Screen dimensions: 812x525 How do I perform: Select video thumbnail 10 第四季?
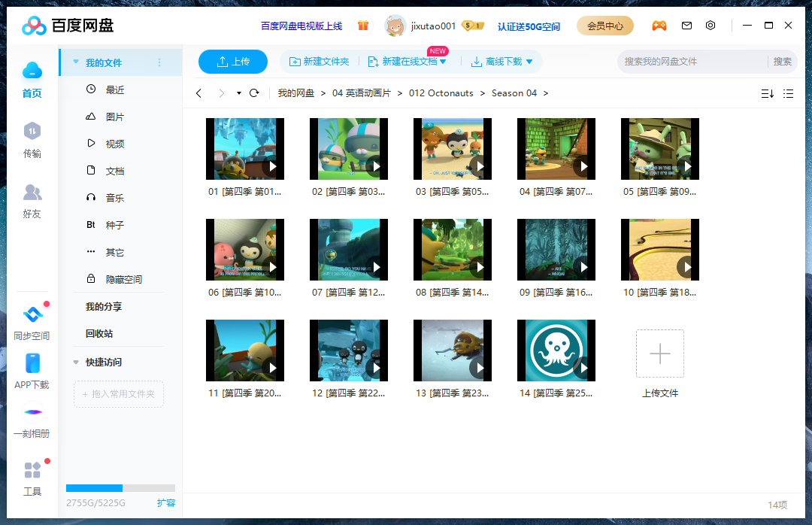click(x=660, y=249)
